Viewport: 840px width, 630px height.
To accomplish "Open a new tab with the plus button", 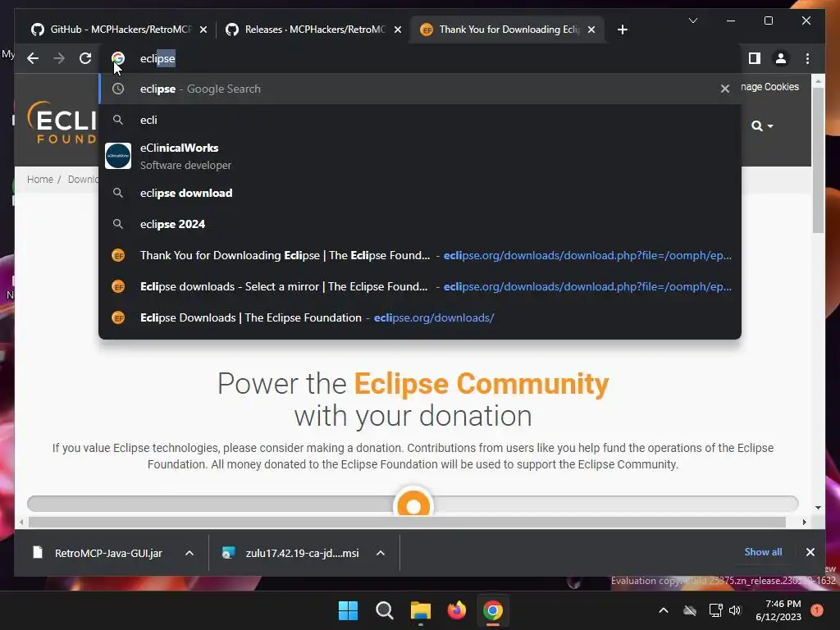I will [622, 30].
